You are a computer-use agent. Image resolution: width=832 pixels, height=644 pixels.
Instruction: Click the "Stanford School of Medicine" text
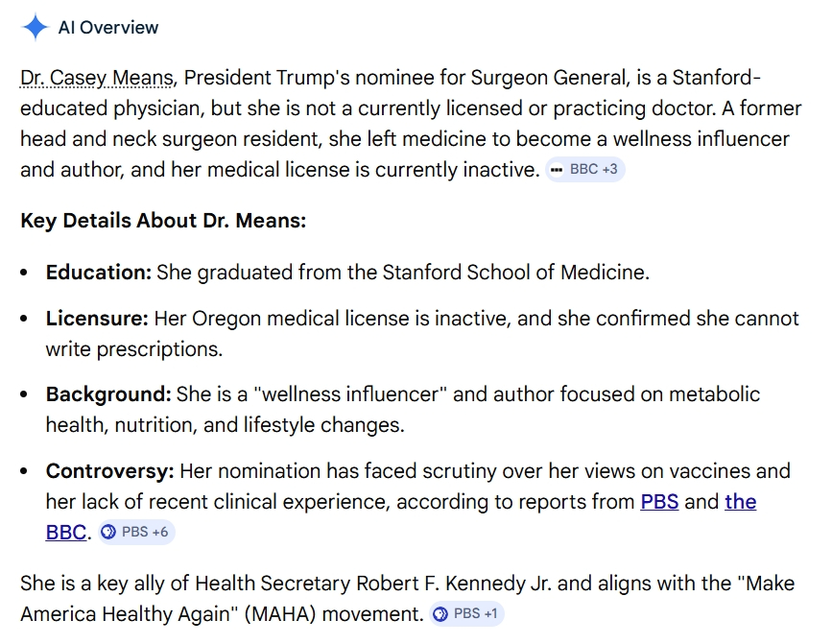(514, 272)
